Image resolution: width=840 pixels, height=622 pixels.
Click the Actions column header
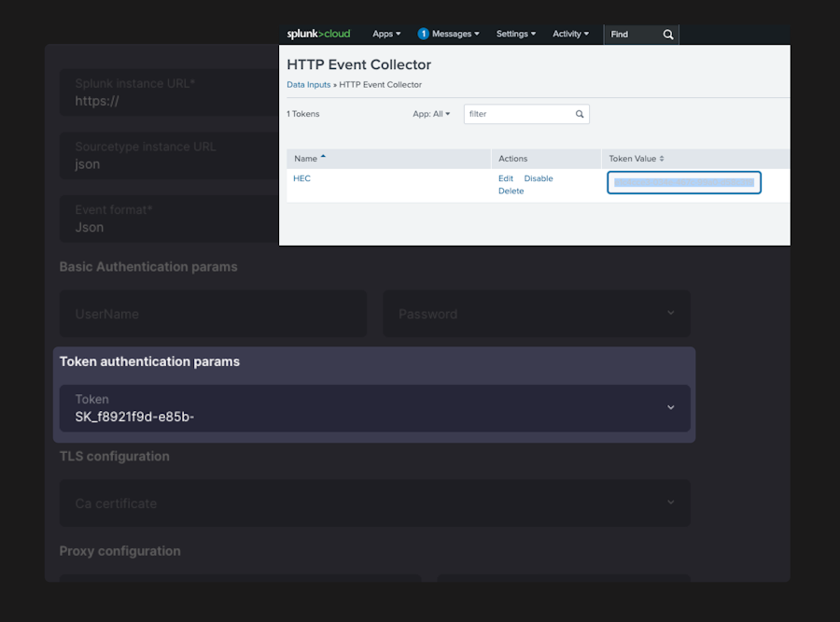[512, 158]
